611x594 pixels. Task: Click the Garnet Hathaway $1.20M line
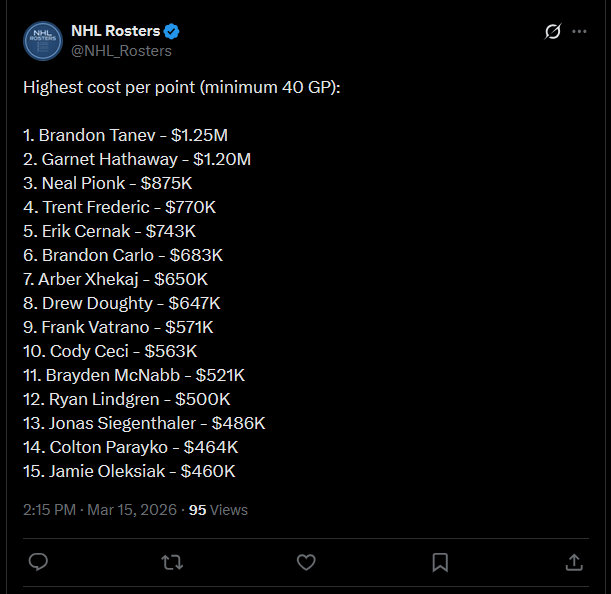pyautogui.click(x=137, y=158)
